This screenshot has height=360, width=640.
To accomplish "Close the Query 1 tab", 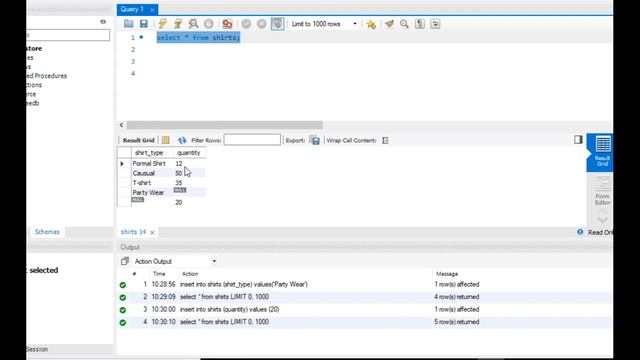I will click(x=152, y=10).
